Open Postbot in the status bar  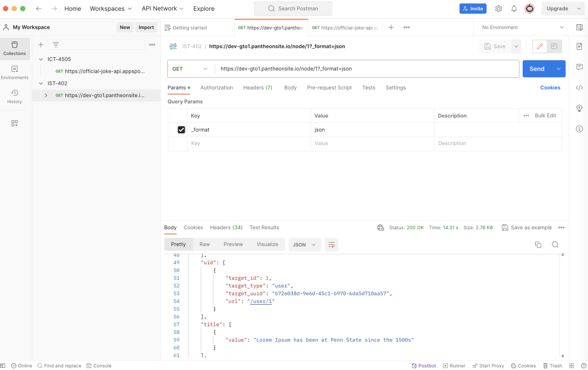424,366
